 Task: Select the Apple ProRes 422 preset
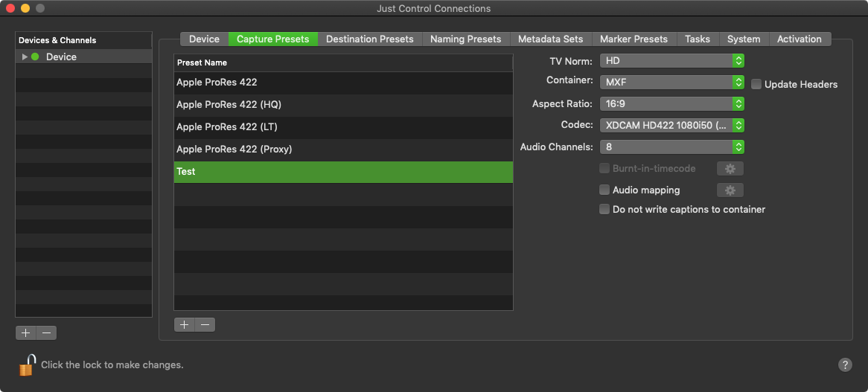tap(343, 83)
